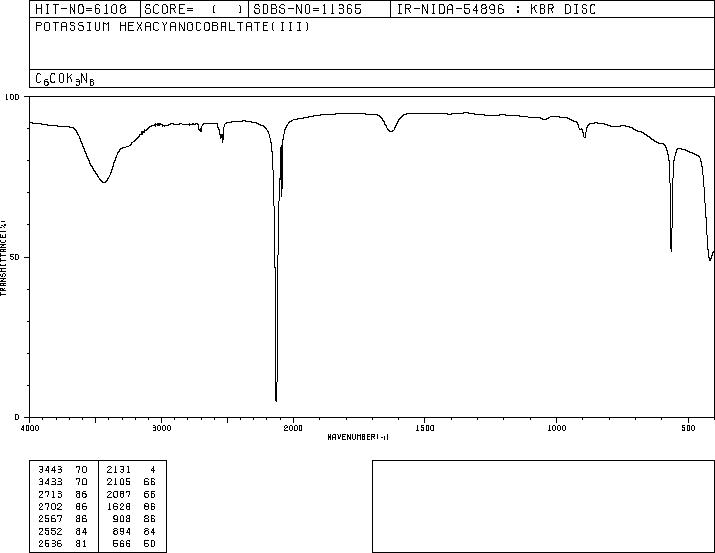Image resolution: width=715 pixels, height=553 pixels.
Task: Click the 3443 value in the peak table
Action: pyautogui.click(x=50, y=470)
